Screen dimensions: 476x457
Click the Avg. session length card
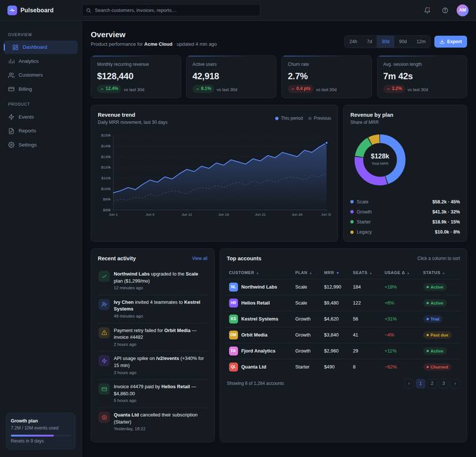click(x=422, y=77)
